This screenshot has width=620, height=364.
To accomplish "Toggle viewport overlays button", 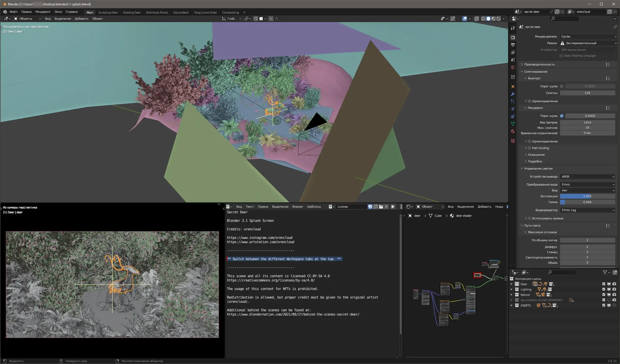I will pyautogui.click(x=465, y=19).
